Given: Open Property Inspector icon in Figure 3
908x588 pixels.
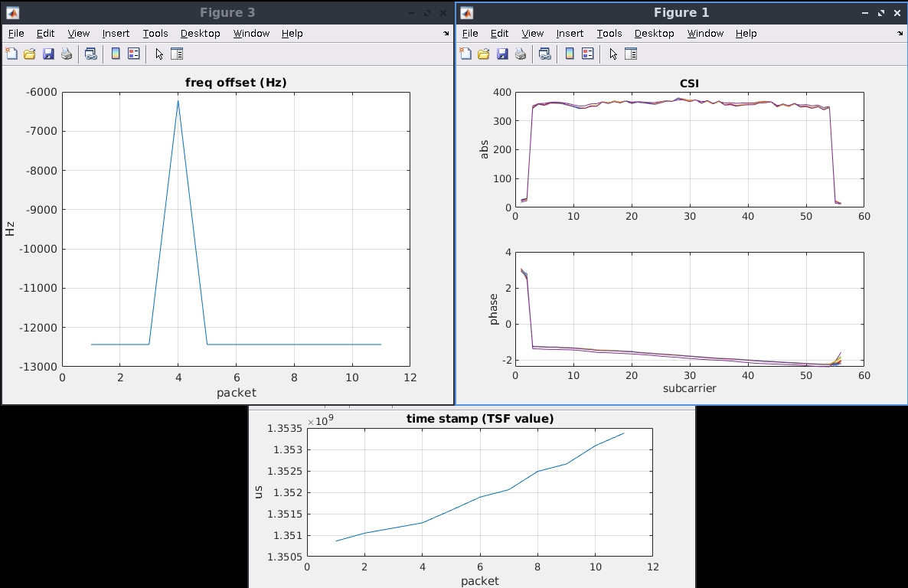Looking at the screenshot, I should point(177,54).
